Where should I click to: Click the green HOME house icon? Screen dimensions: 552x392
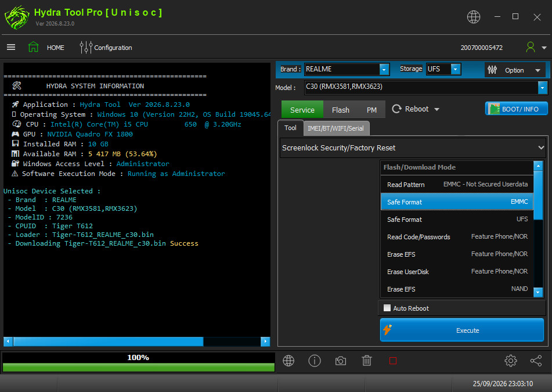coord(34,47)
